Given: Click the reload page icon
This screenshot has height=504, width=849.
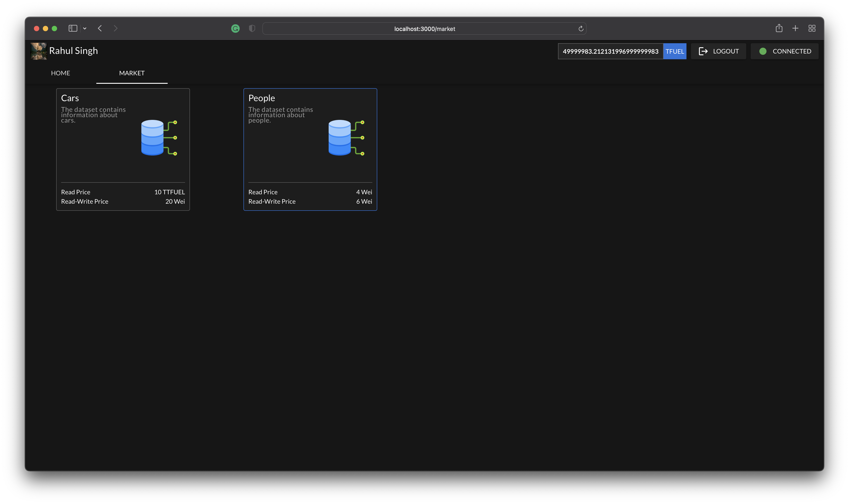Looking at the screenshot, I should (x=581, y=29).
